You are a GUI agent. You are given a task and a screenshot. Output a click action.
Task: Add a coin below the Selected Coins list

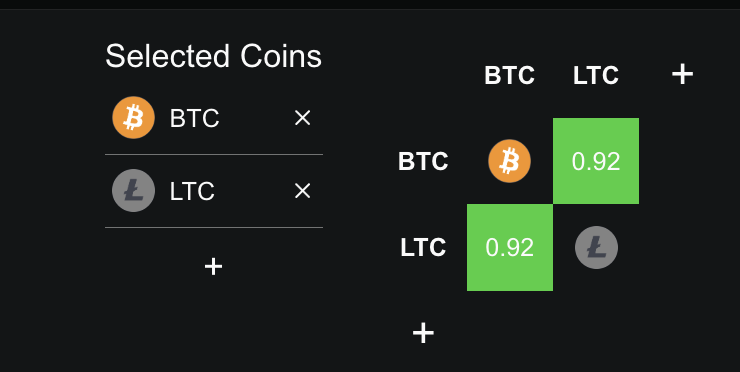click(x=213, y=267)
